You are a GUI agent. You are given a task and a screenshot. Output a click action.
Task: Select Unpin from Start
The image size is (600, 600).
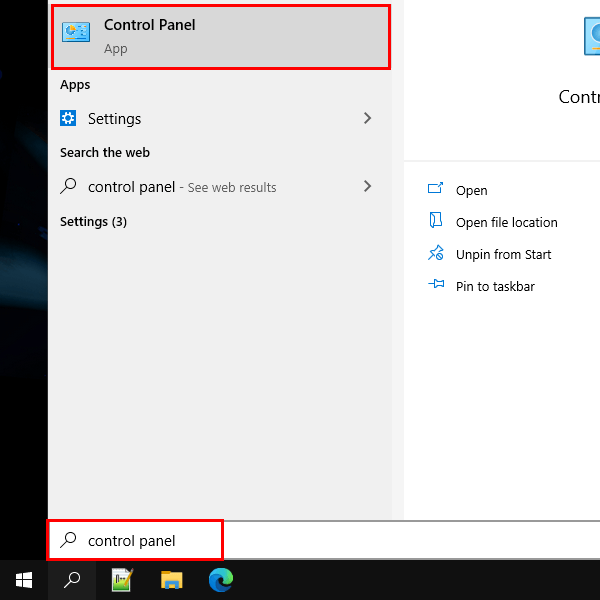(504, 254)
